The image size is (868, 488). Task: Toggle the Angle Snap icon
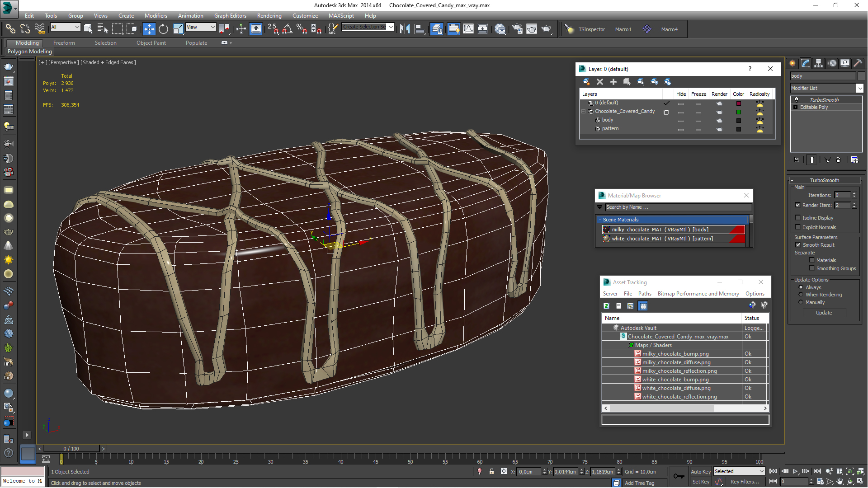pos(287,29)
